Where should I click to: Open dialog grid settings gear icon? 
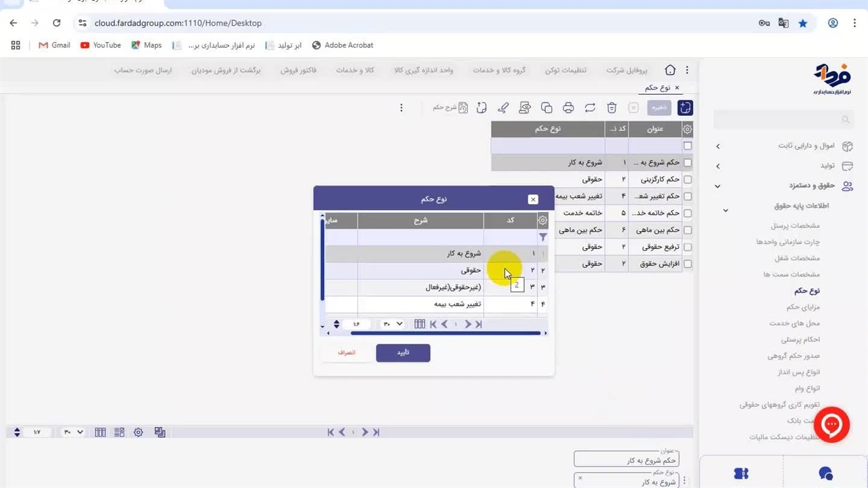click(x=542, y=220)
